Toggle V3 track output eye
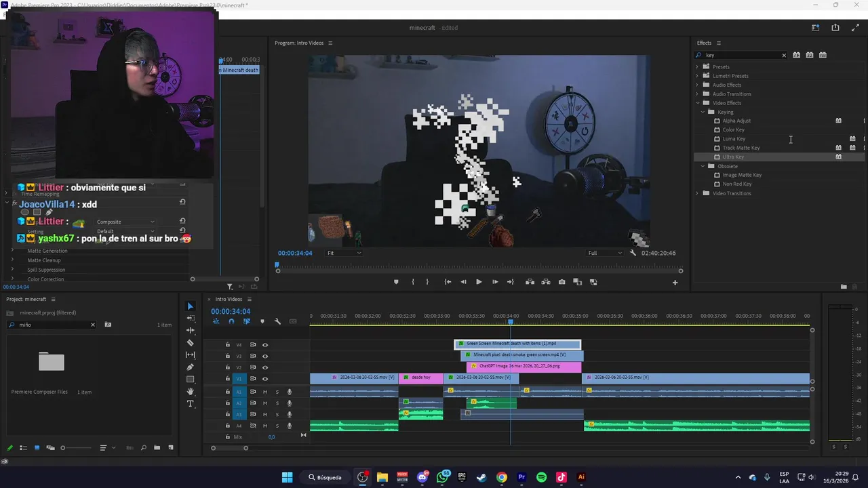Viewport: 868px width, 488px height. pyautogui.click(x=265, y=356)
